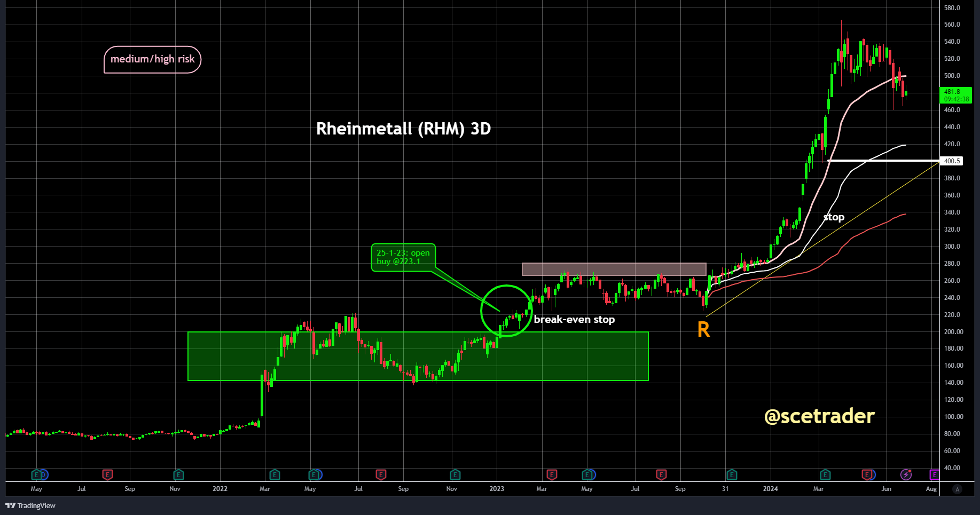Viewport: 980px width, 515px height.
Task: Open the purple lightning news flash icon
Action: tap(906, 474)
